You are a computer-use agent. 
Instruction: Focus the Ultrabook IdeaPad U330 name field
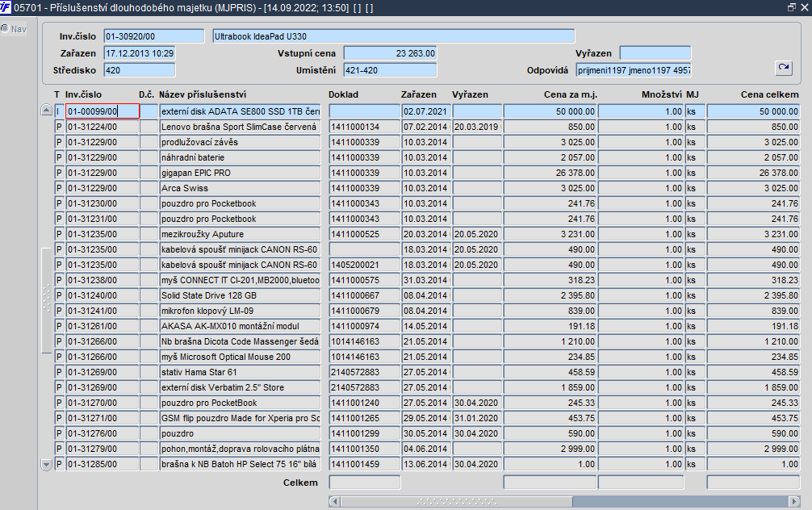[x=392, y=36]
